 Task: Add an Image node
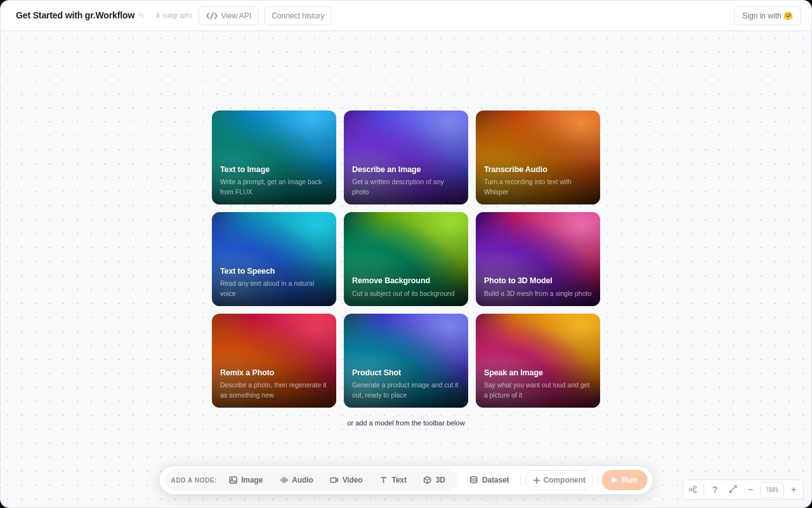246,480
